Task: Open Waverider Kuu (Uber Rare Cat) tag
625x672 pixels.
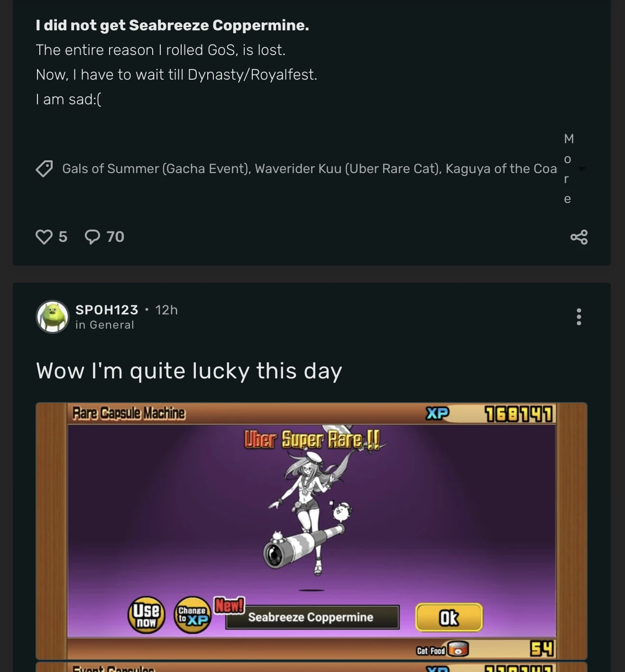Action: click(348, 168)
